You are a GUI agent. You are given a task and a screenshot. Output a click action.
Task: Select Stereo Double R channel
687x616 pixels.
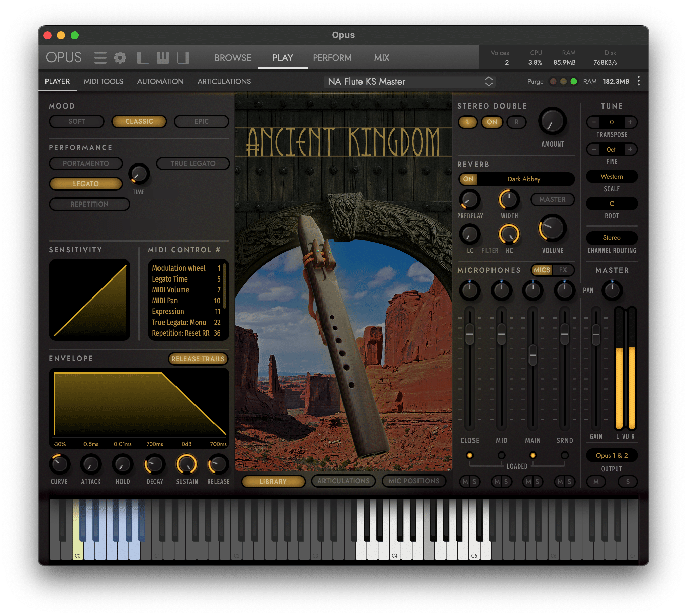[516, 122]
